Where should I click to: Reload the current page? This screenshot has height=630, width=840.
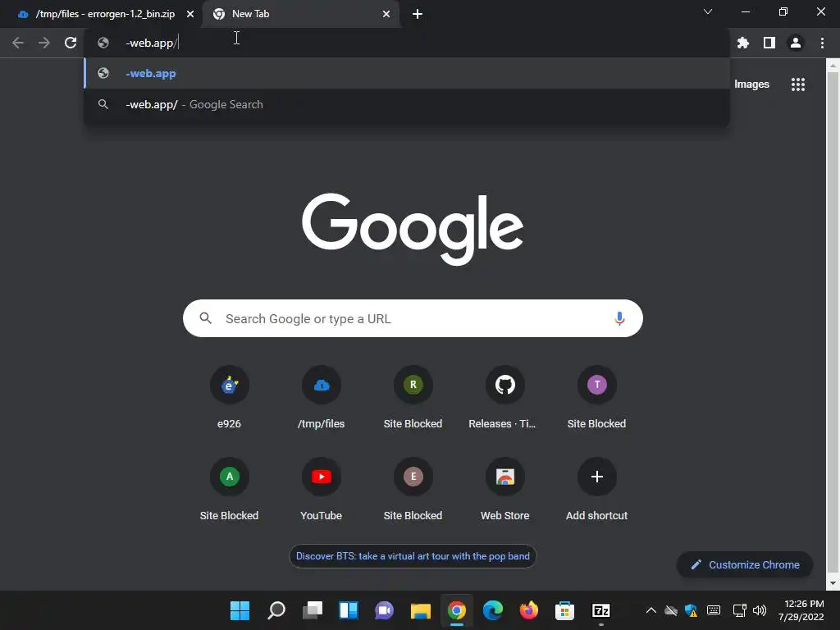coord(71,43)
